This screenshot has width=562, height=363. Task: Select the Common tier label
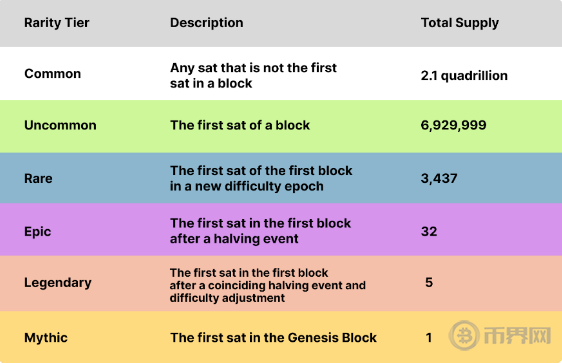pos(53,74)
